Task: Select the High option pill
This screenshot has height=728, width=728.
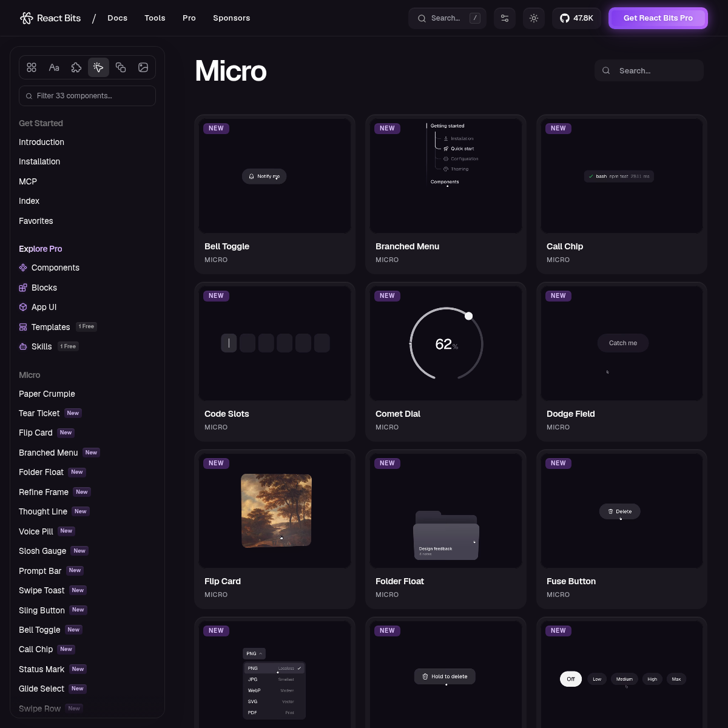Action: coord(652,679)
